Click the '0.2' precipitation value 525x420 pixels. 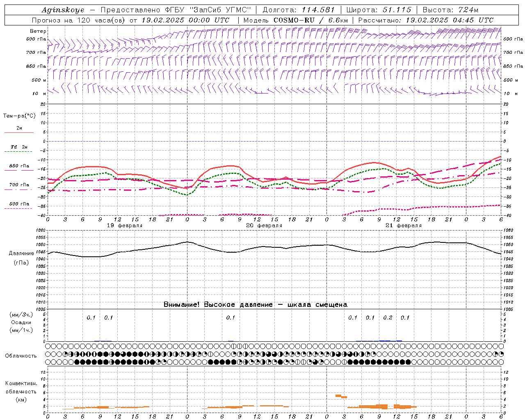(388, 317)
